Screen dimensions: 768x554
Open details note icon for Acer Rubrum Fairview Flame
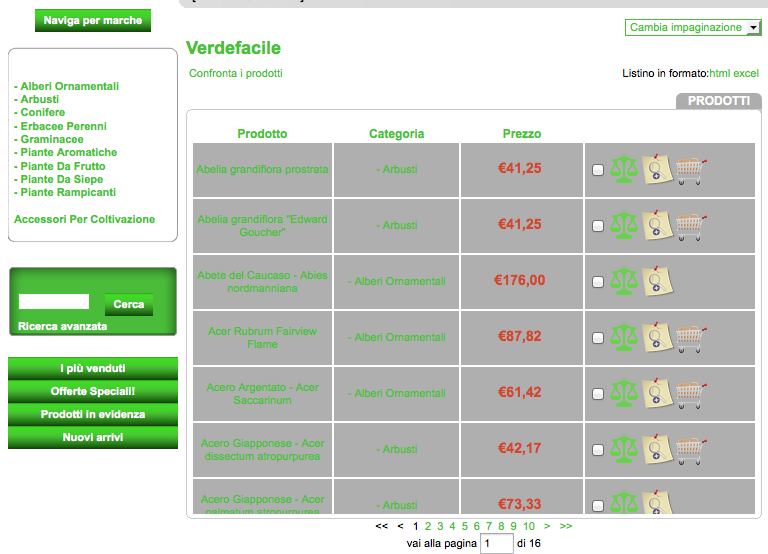(x=657, y=337)
